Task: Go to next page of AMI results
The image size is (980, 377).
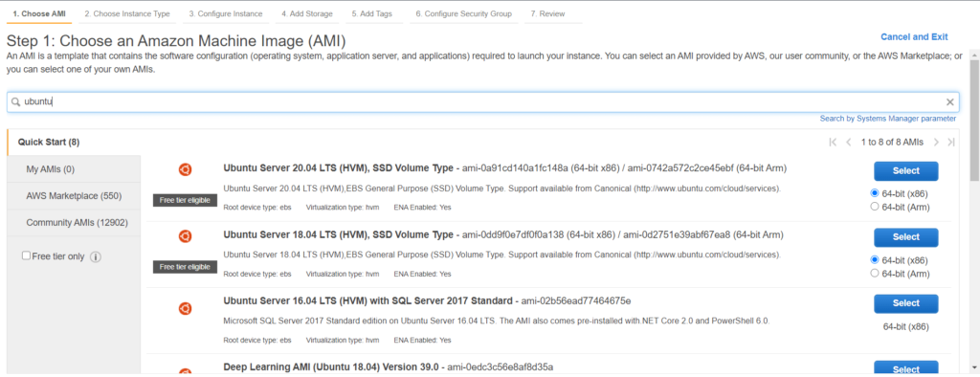Action: pyautogui.click(x=936, y=142)
